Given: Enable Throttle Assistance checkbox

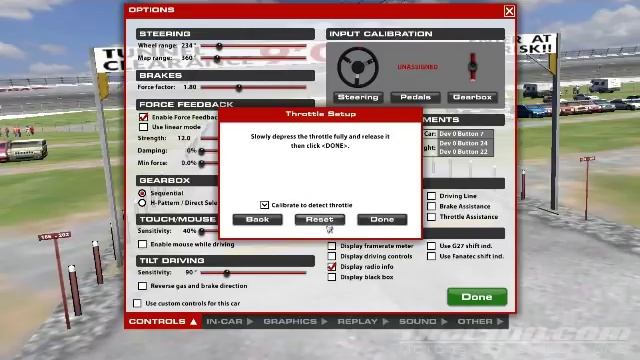Looking at the screenshot, I should [x=431, y=217].
